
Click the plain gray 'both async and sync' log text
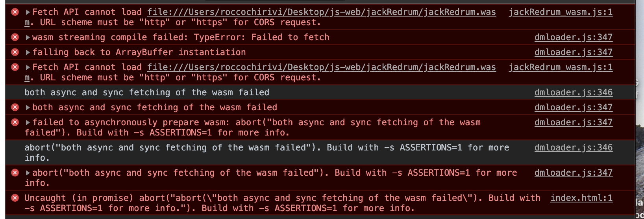pyautogui.click(x=147, y=93)
